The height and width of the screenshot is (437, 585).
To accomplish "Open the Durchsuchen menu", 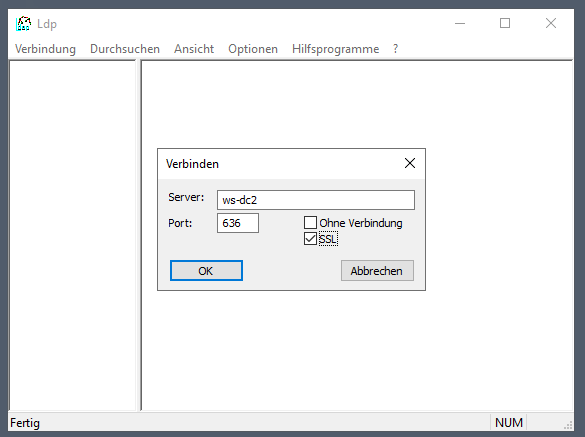I will click(x=125, y=49).
